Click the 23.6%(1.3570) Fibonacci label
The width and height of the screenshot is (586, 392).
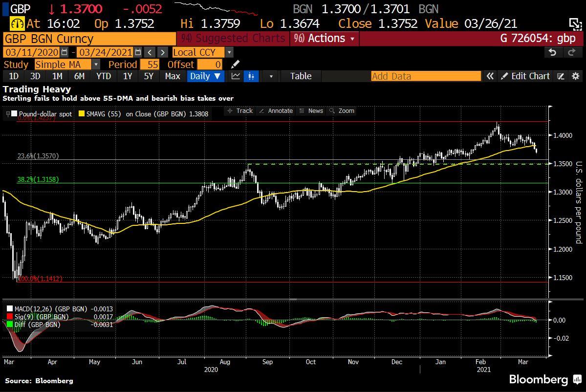38,156
